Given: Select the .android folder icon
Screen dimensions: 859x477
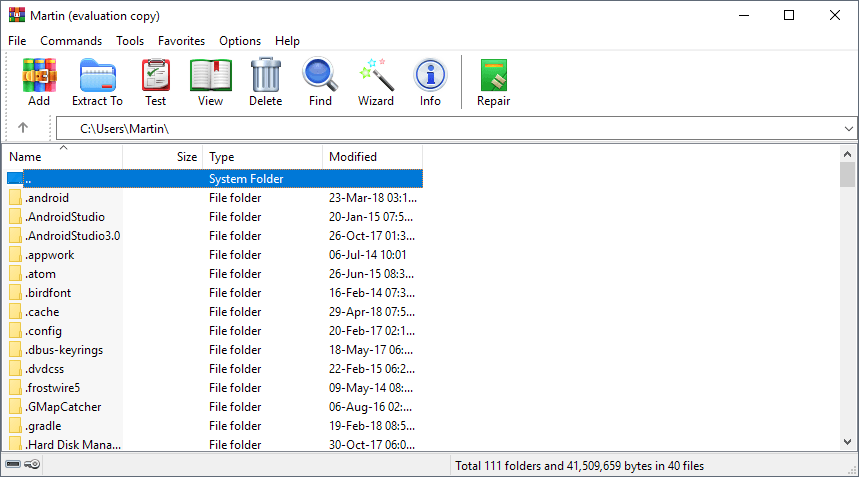Looking at the screenshot, I should point(15,198).
